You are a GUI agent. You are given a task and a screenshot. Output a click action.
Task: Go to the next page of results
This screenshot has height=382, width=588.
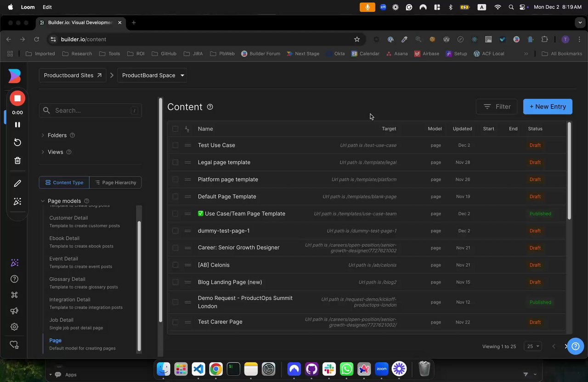click(x=566, y=346)
